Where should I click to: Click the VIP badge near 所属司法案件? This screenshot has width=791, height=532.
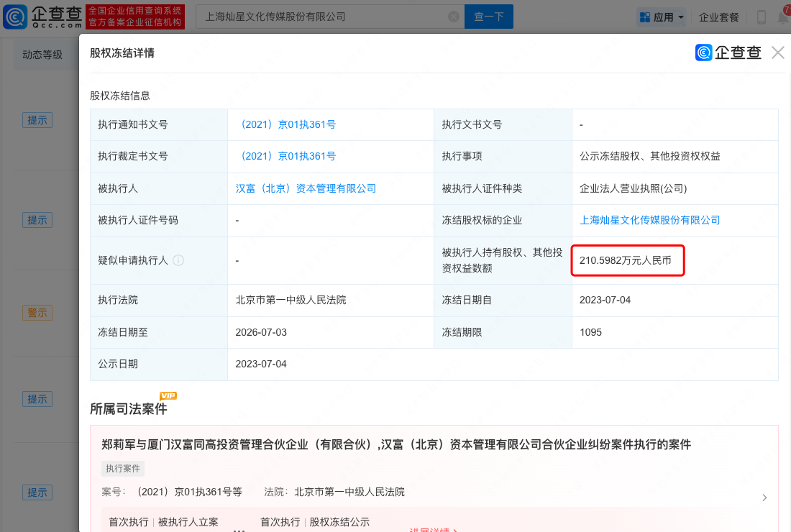(168, 396)
